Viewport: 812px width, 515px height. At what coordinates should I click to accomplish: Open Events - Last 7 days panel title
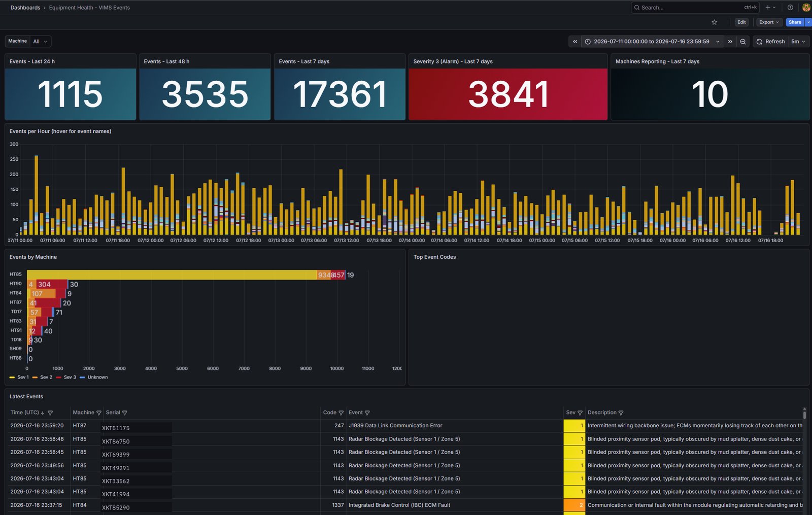304,61
